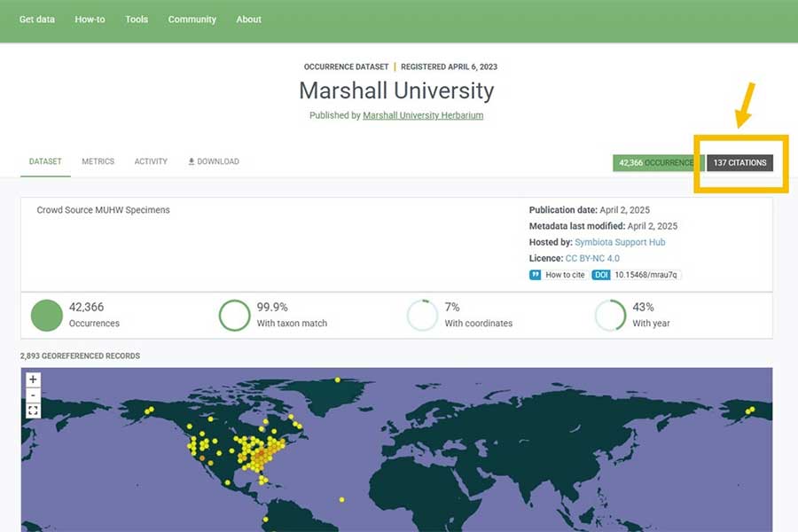Viewport: 798px width, 532px height.
Task: Open the CC BY-NC 4.0 licence link
Action: click(592, 258)
